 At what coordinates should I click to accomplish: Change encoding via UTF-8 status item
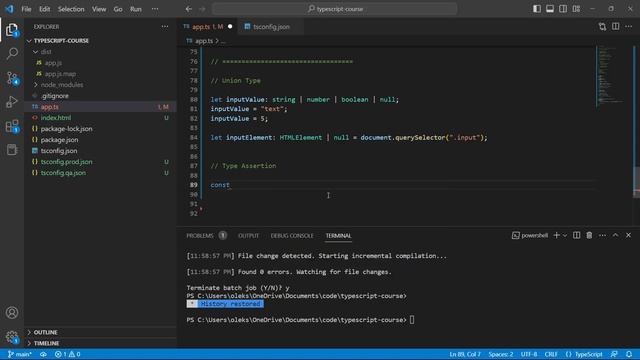(529, 354)
